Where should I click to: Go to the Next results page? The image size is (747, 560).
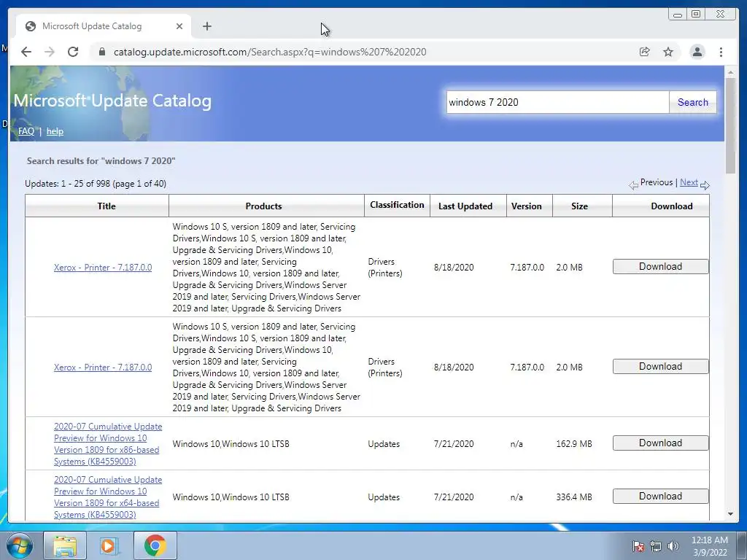(x=689, y=182)
